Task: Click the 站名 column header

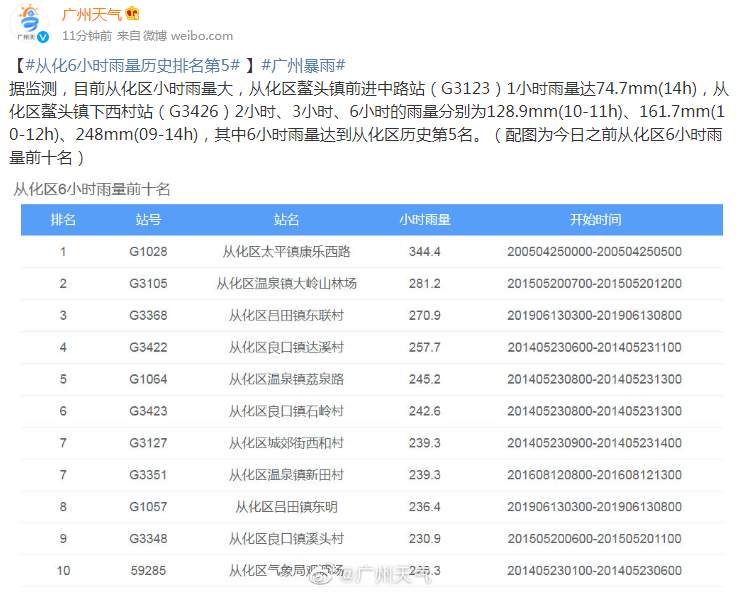Action: [x=286, y=220]
